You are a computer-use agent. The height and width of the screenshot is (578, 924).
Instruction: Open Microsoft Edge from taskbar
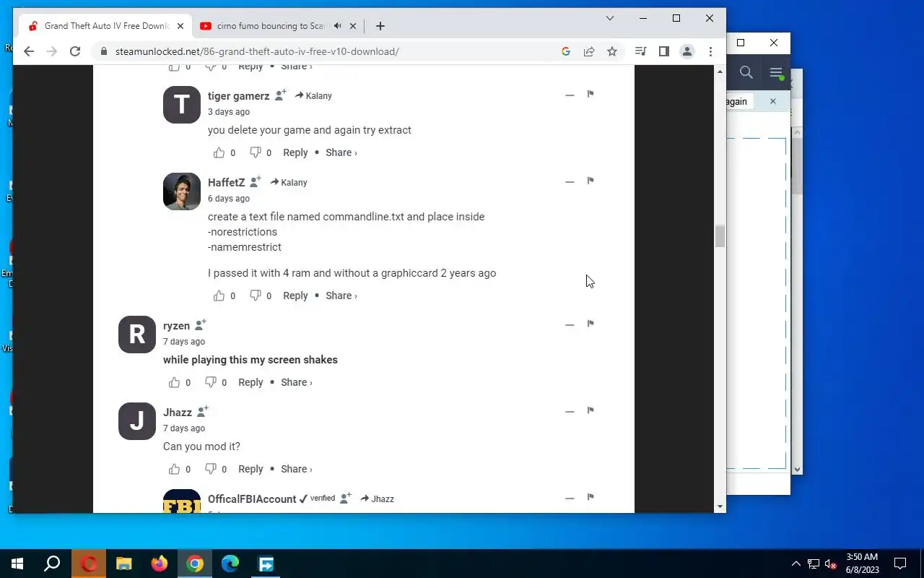point(230,564)
